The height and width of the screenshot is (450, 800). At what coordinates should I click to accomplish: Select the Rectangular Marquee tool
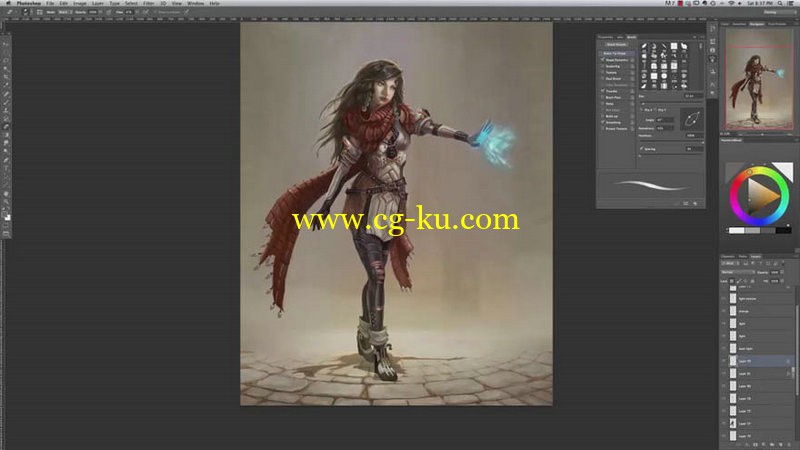(x=6, y=52)
